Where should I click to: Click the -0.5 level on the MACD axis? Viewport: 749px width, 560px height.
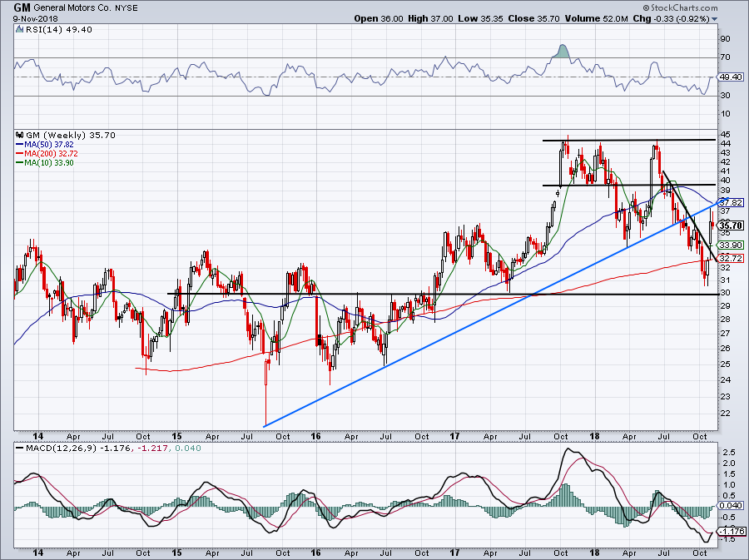pyautogui.click(x=727, y=518)
